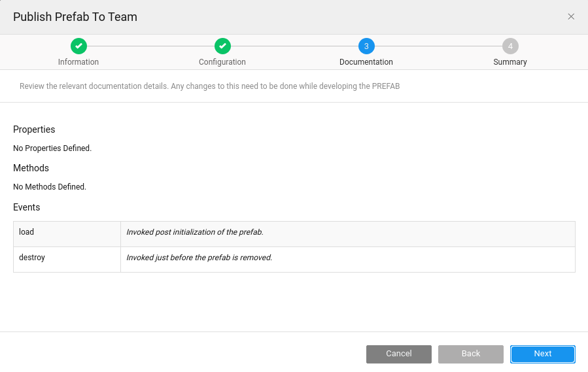
Task: Select the gray step 4 circle
Action: tap(510, 46)
